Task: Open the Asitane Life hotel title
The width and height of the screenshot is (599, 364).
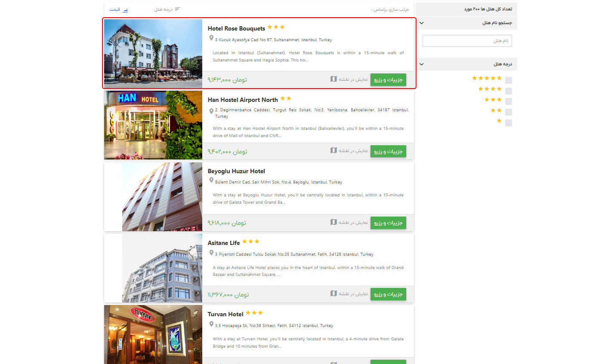Action: point(224,243)
